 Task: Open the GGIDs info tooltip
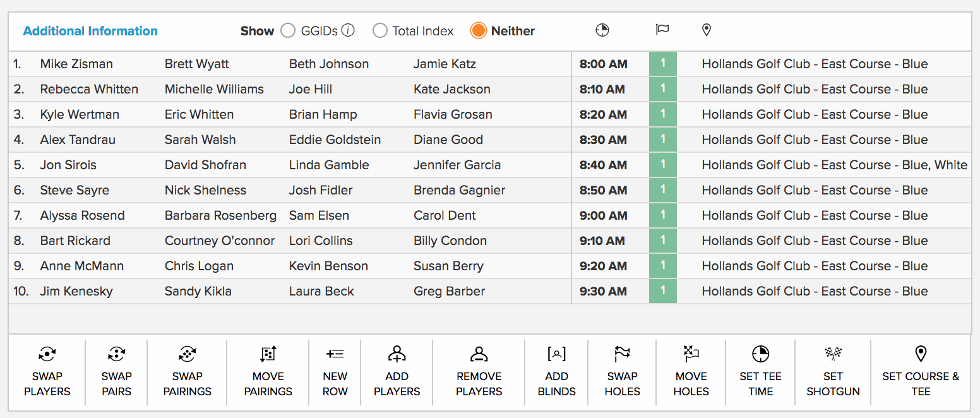click(347, 30)
